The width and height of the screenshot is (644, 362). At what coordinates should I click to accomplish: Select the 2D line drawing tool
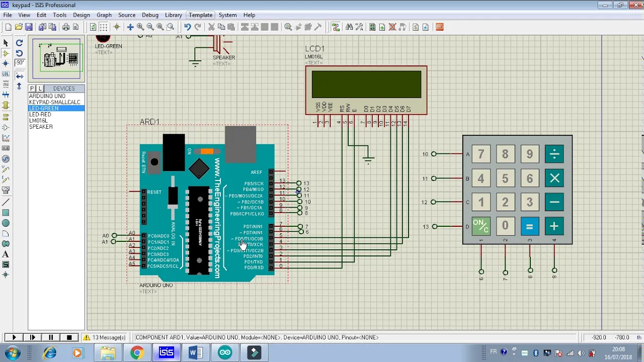coord(6,202)
